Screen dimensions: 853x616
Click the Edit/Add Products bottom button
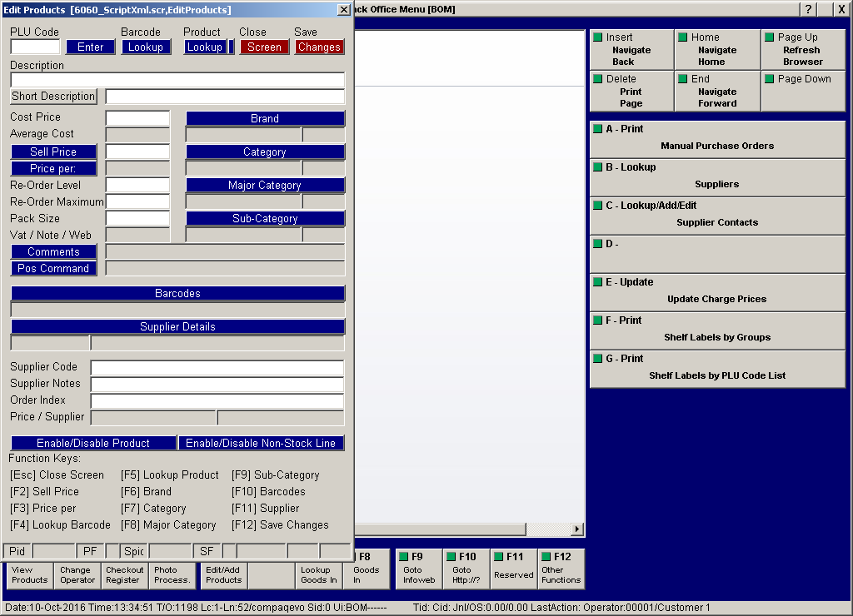tap(223, 575)
